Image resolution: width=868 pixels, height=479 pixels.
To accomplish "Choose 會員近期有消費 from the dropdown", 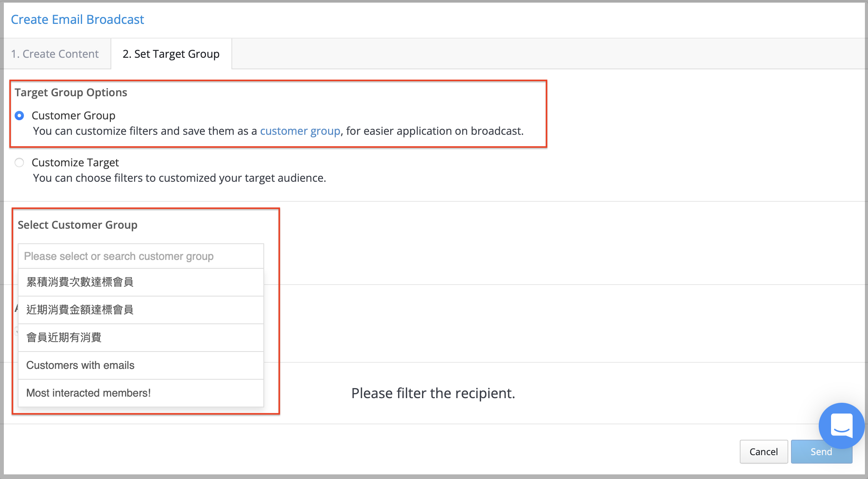I will pos(141,338).
